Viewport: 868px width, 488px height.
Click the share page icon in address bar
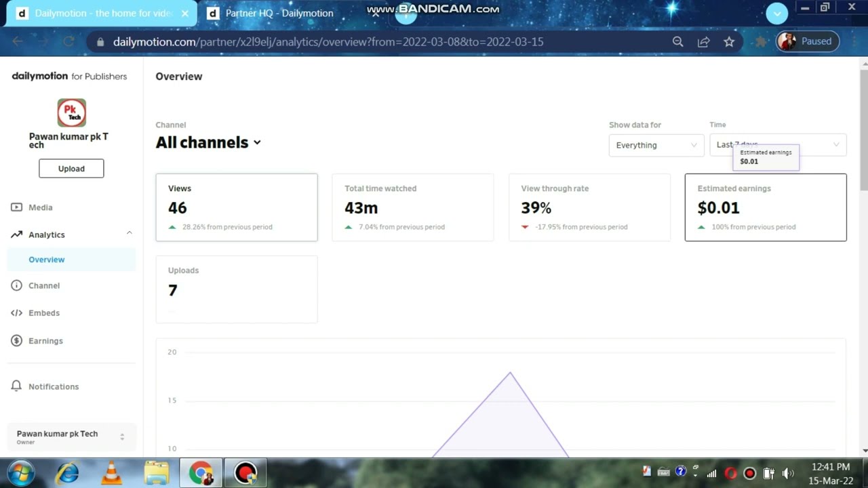click(x=703, y=41)
